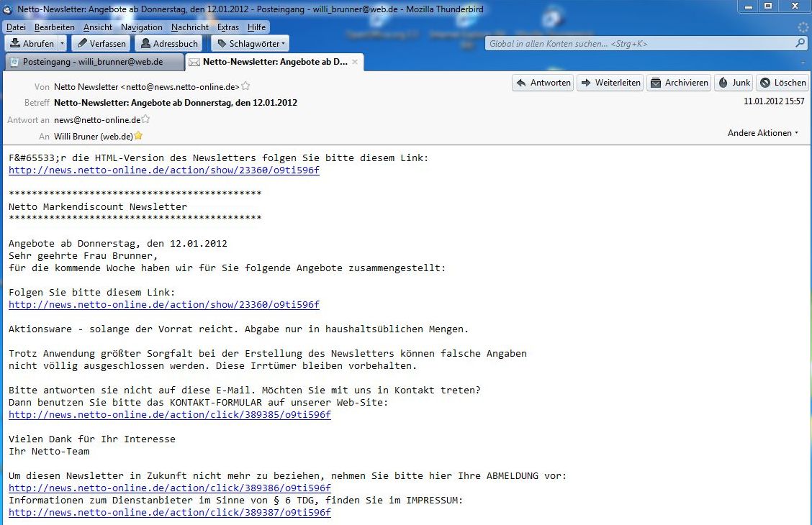Click the date 11.01.2012 15:57
812x525 pixels.
pos(774,101)
